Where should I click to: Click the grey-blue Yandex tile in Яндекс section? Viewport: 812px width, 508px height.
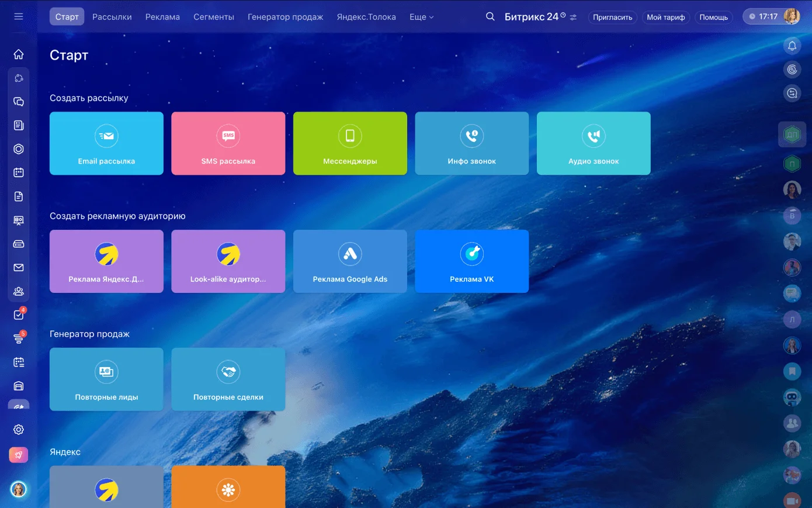point(106,487)
